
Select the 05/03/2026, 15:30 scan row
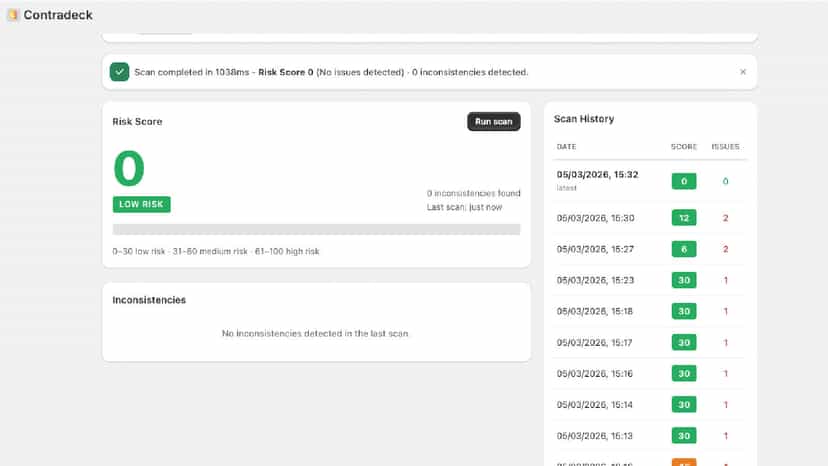click(650, 218)
